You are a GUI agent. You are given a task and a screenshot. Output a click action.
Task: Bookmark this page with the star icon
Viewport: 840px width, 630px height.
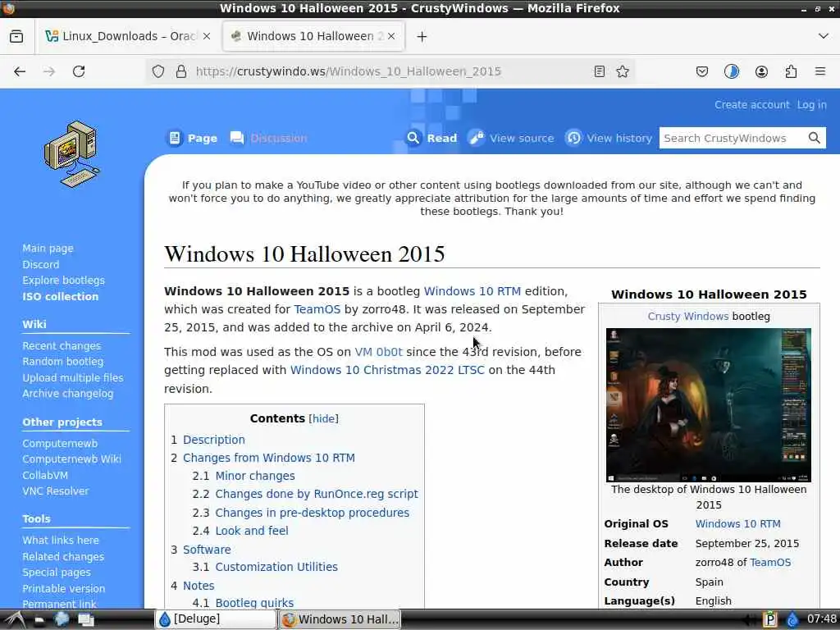623,71
